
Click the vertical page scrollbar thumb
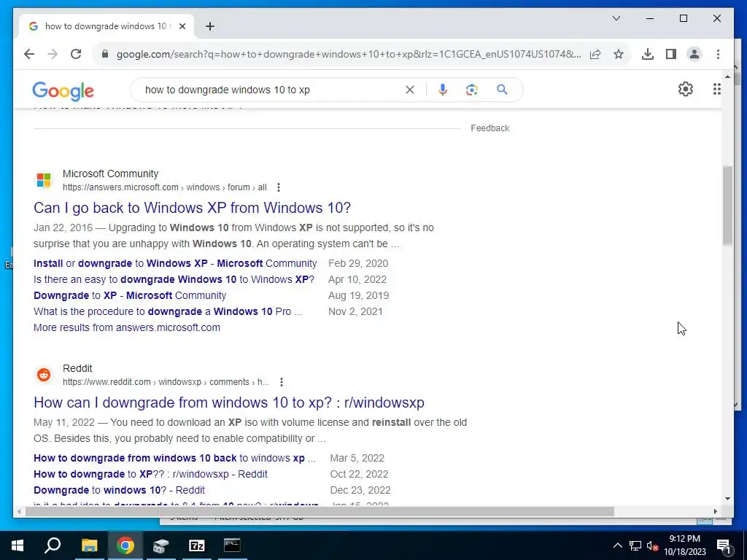pos(727,206)
